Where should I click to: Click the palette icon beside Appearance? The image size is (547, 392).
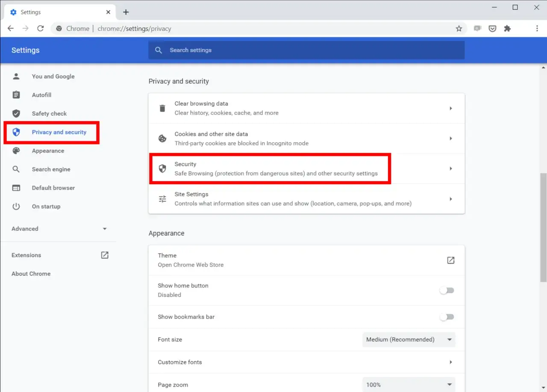click(x=16, y=151)
